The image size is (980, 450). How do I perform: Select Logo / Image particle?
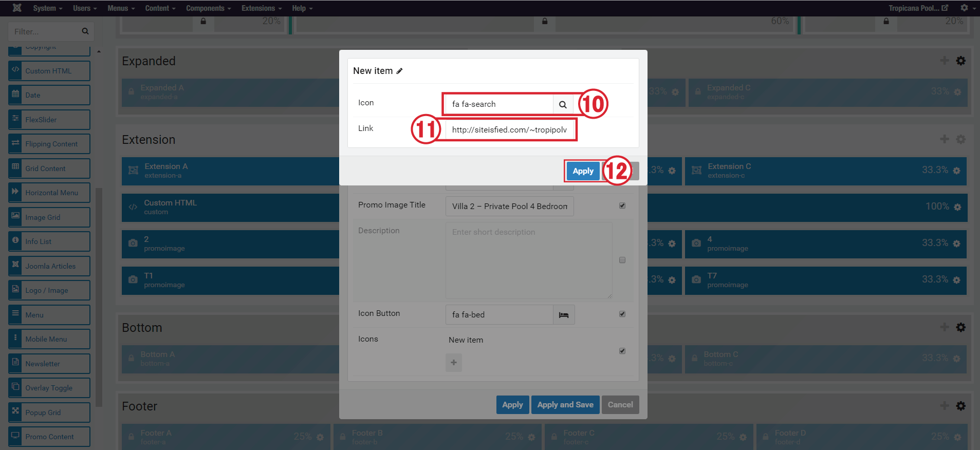49,290
